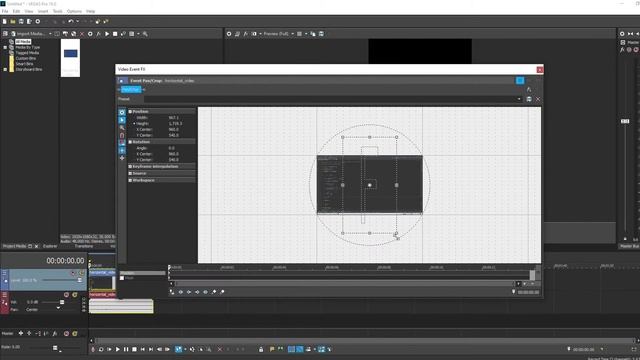
Task: Open Project Video Properties in the preview toolbar
Action: click(229, 34)
